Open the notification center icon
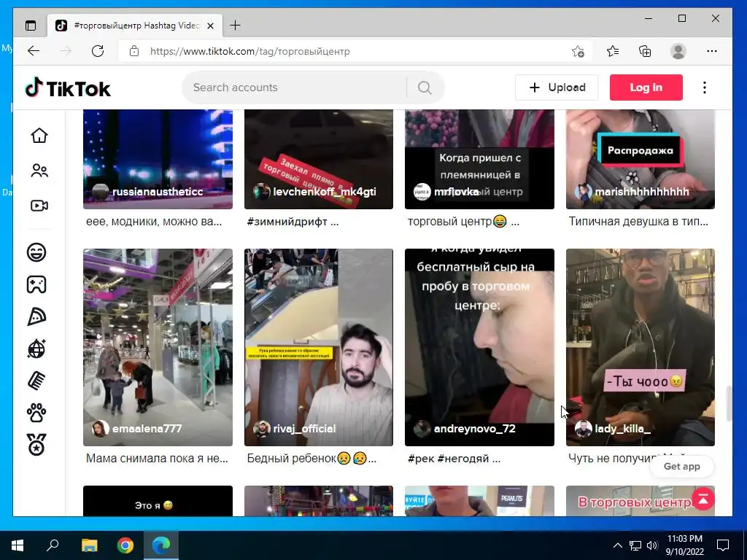The image size is (747, 560). [x=723, y=545]
